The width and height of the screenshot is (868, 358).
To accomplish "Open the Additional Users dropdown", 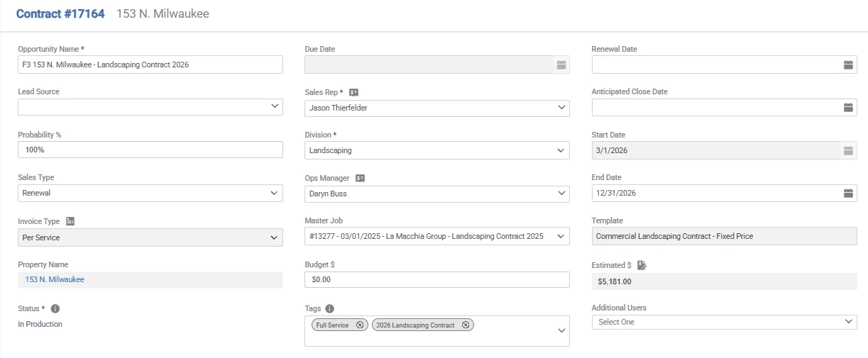I will click(849, 322).
